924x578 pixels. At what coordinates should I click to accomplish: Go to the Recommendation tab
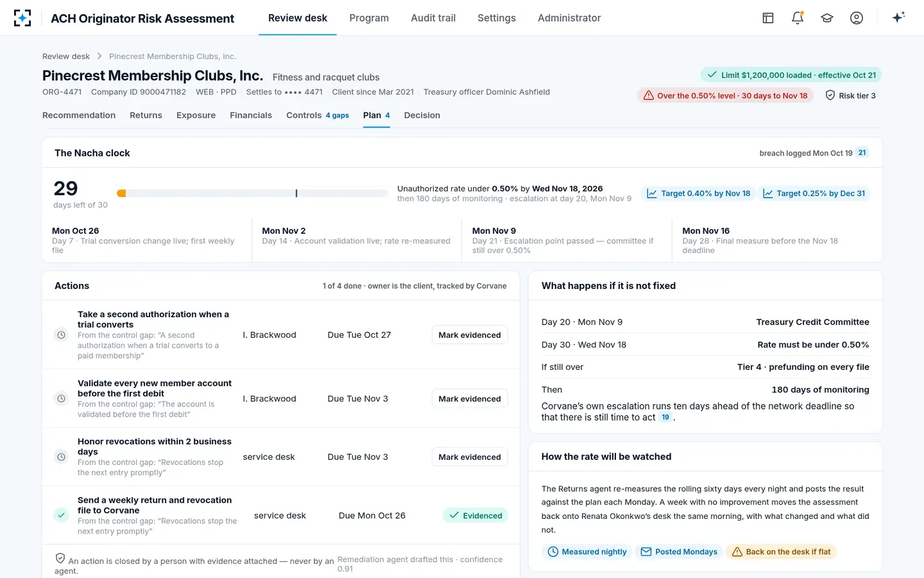click(x=79, y=116)
